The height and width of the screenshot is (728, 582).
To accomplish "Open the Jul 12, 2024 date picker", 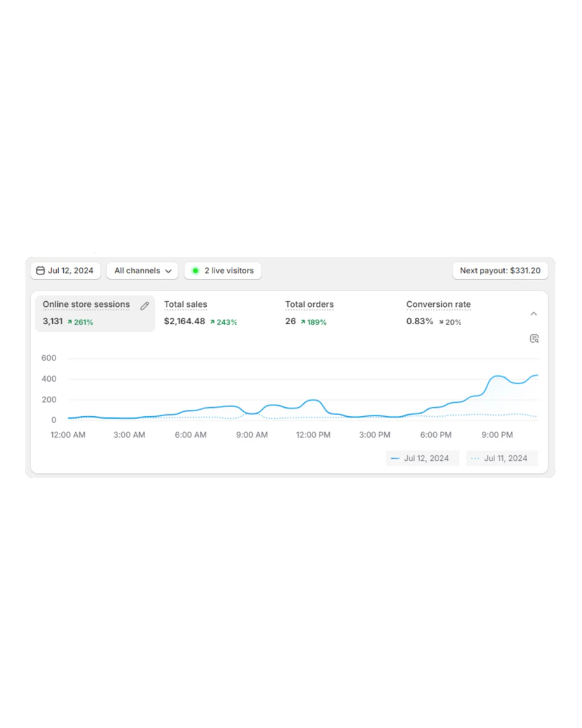I will [66, 270].
